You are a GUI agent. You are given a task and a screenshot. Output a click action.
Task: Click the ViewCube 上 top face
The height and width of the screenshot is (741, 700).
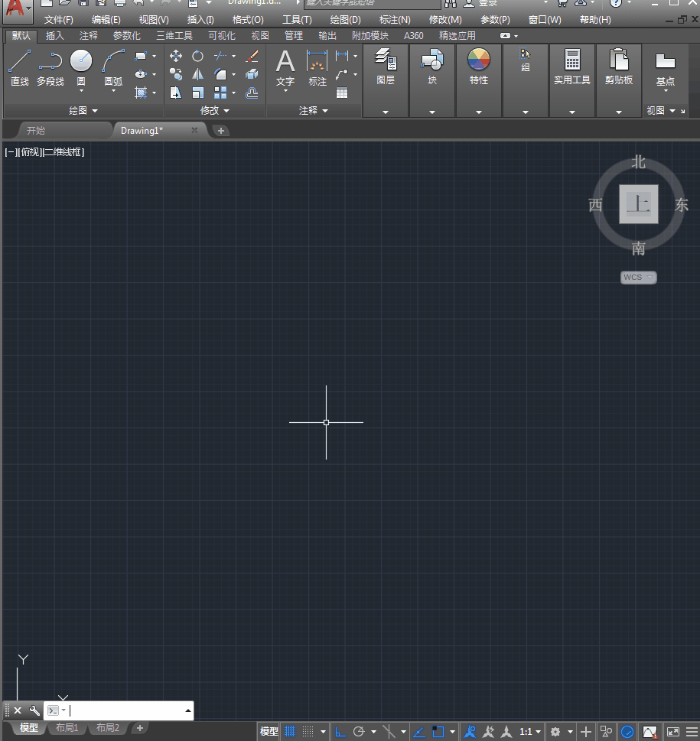639,204
